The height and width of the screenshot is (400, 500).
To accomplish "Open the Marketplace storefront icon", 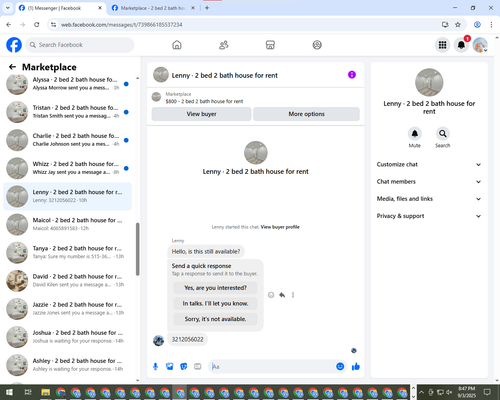I will click(x=270, y=45).
